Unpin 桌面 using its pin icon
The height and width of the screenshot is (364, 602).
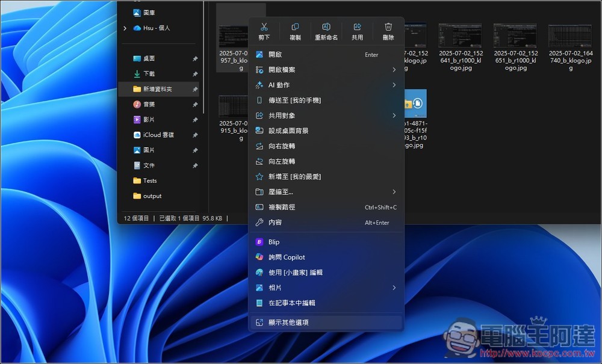click(195, 59)
